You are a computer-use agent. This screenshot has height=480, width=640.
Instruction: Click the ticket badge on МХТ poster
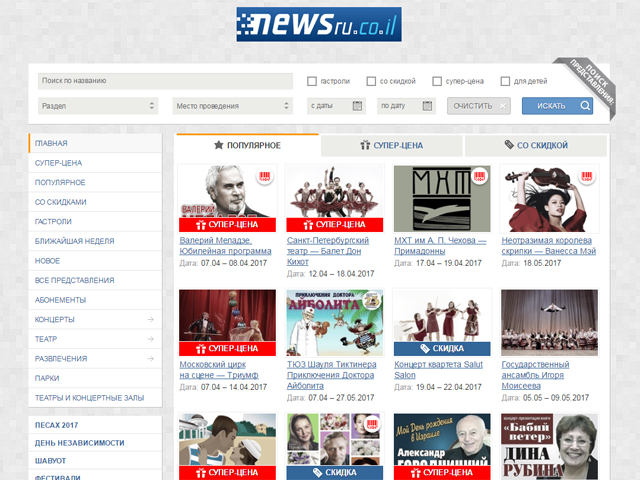click(479, 177)
